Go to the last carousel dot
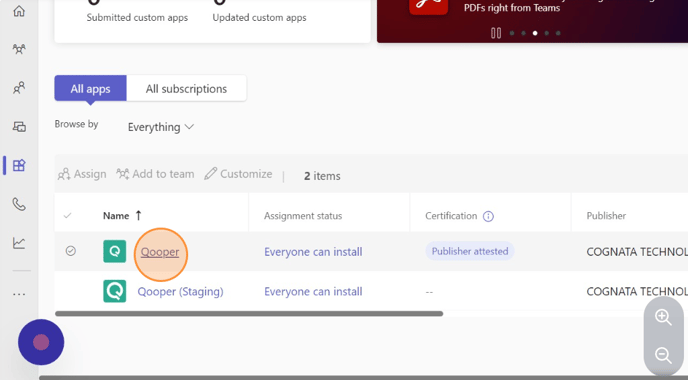Image resolution: width=688 pixels, height=380 pixels. [x=558, y=33]
